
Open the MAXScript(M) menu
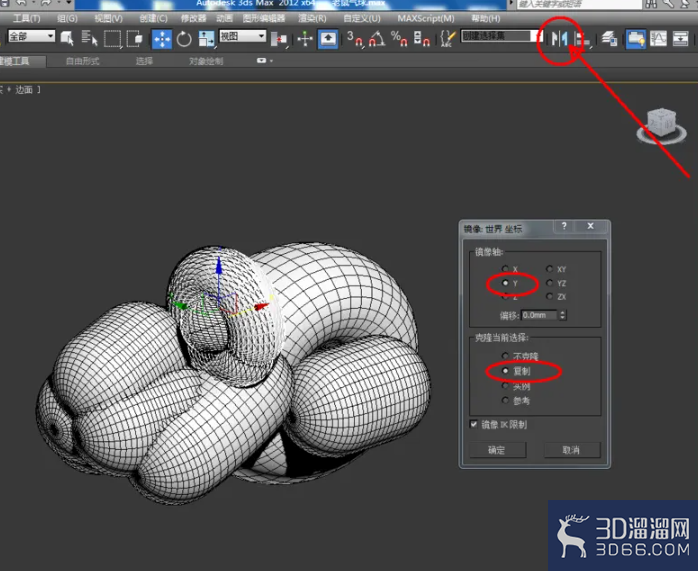tap(426, 18)
